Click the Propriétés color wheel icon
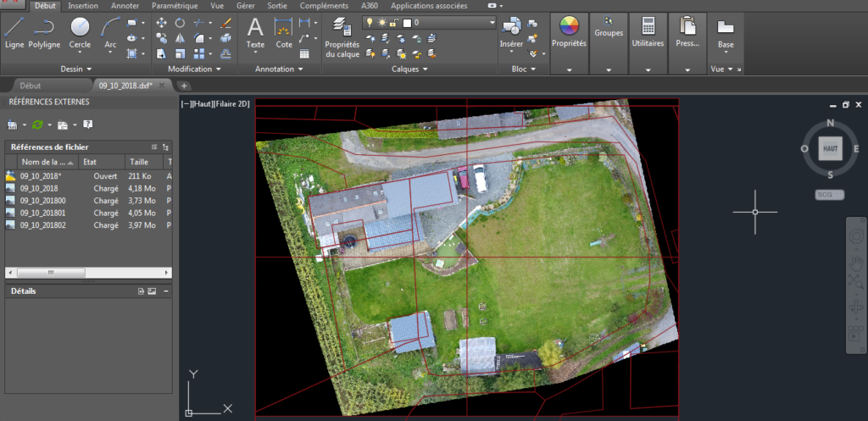Viewport: 868px width, 421px height. point(569,25)
